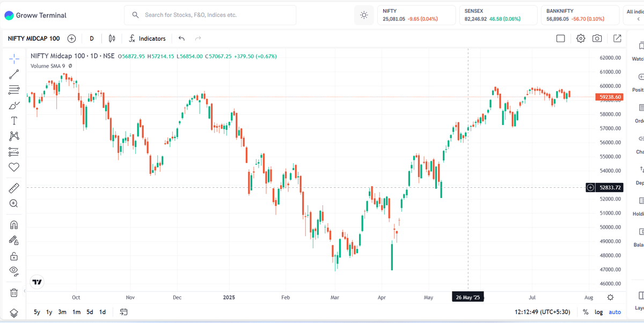Select the 1d time range

click(102, 312)
